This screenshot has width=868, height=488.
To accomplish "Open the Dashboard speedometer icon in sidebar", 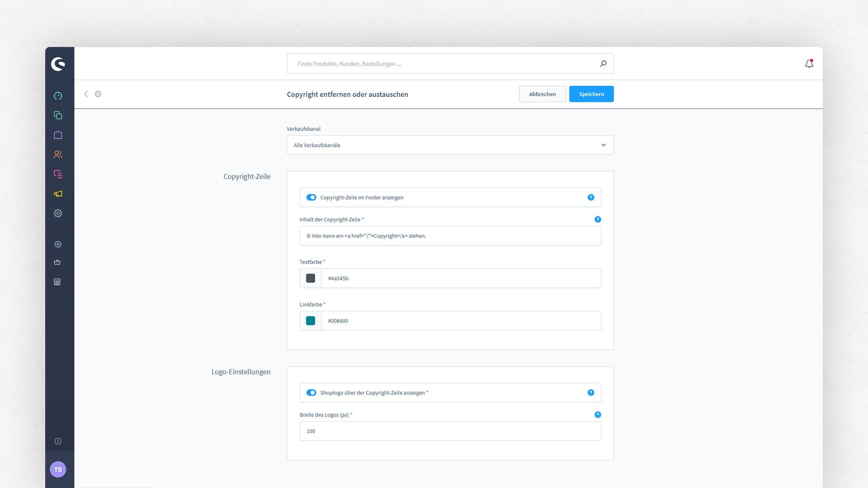I will pos(58,96).
